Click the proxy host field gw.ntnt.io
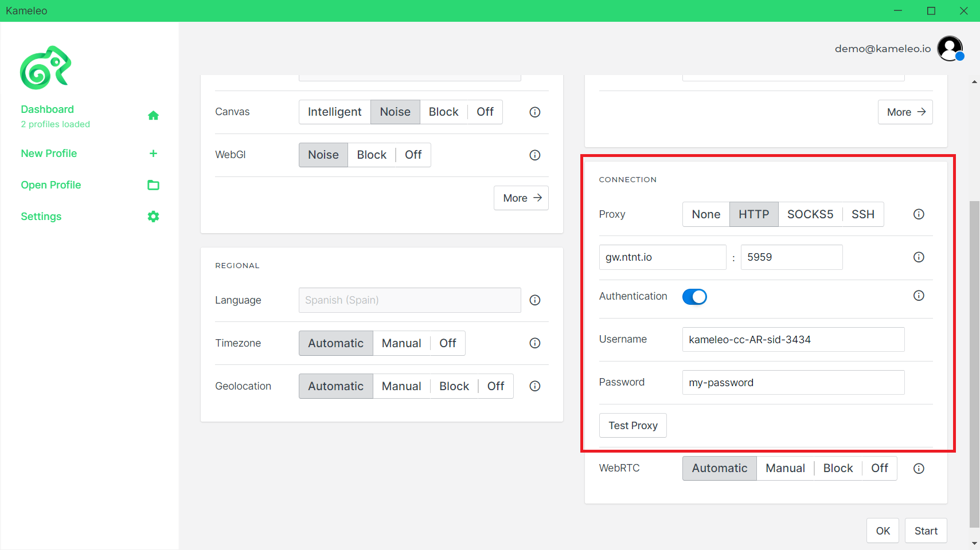Image resolution: width=980 pixels, height=550 pixels. [663, 257]
